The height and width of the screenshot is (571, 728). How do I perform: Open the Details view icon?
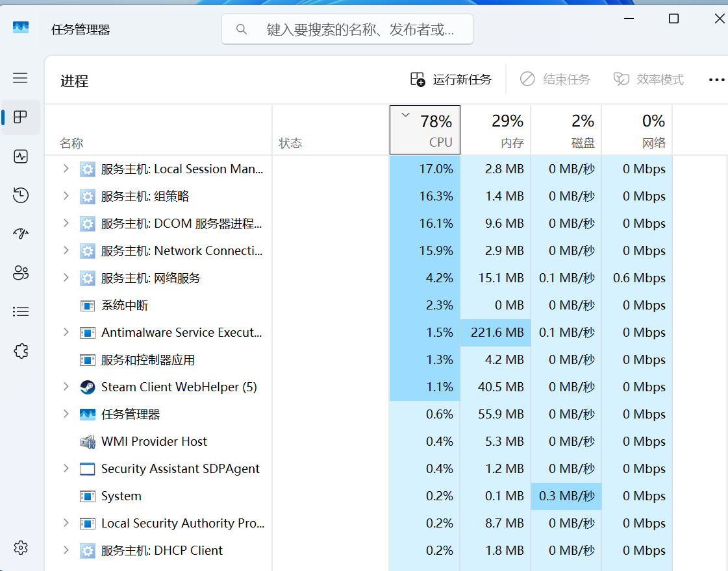[20, 311]
